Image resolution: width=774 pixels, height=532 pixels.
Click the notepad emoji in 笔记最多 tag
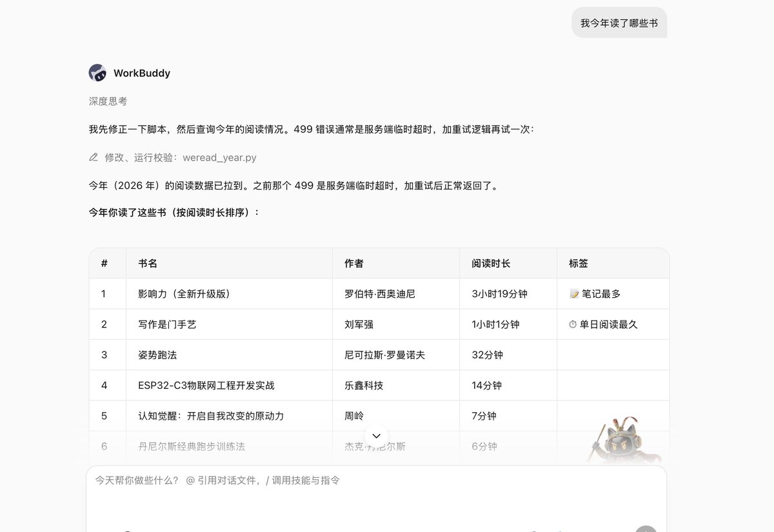574,294
